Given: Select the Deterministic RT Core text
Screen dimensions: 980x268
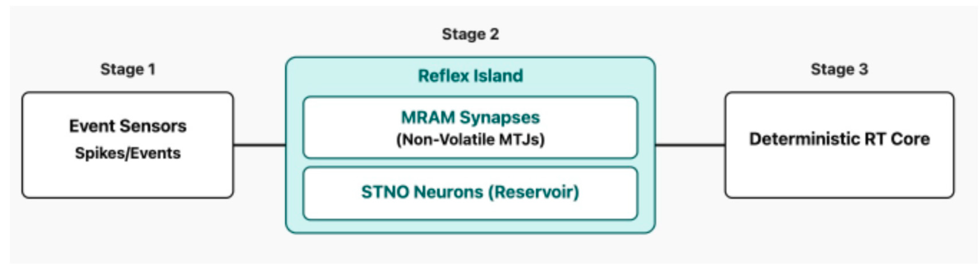Looking at the screenshot, I should (839, 139).
